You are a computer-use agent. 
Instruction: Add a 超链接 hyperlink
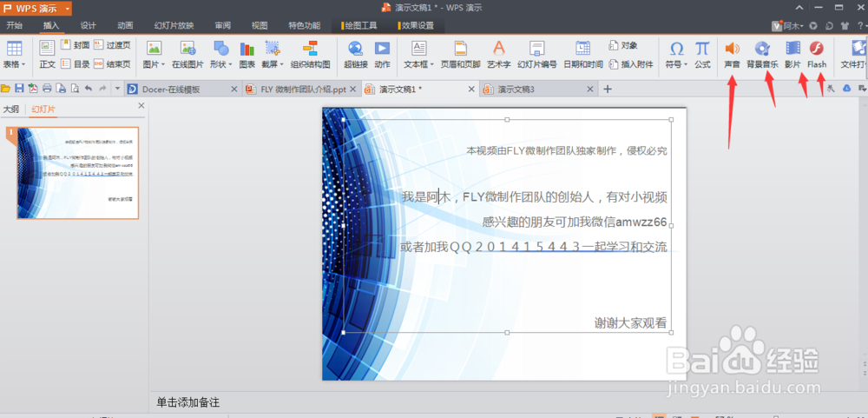[x=355, y=55]
